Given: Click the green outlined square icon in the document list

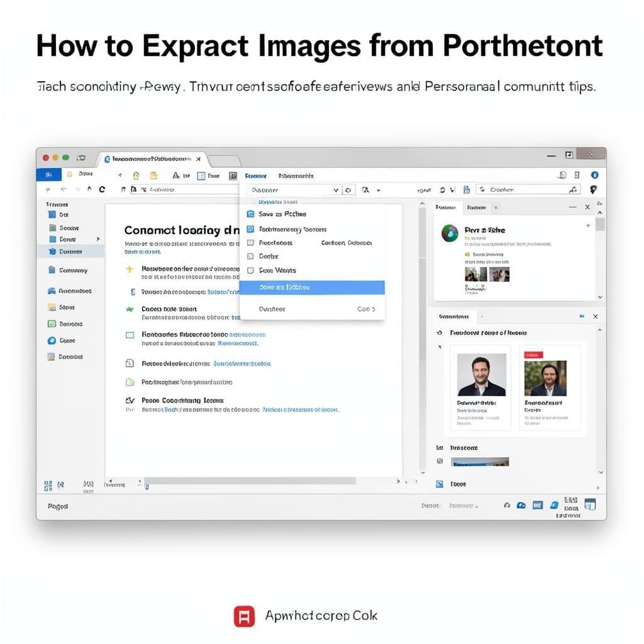Looking at the screenshot, I should click(130, 335).
